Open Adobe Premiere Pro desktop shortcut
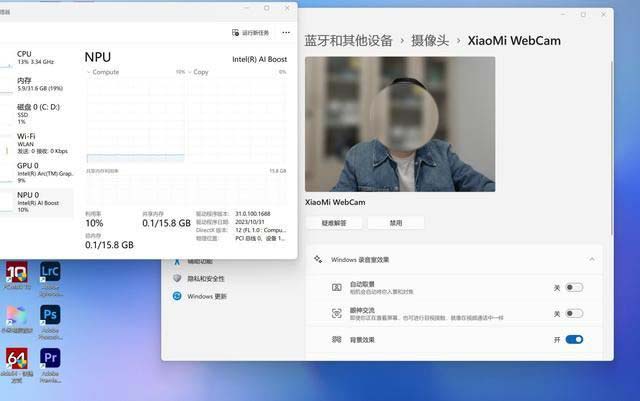 pyautogui.click(x=50, y=358)
